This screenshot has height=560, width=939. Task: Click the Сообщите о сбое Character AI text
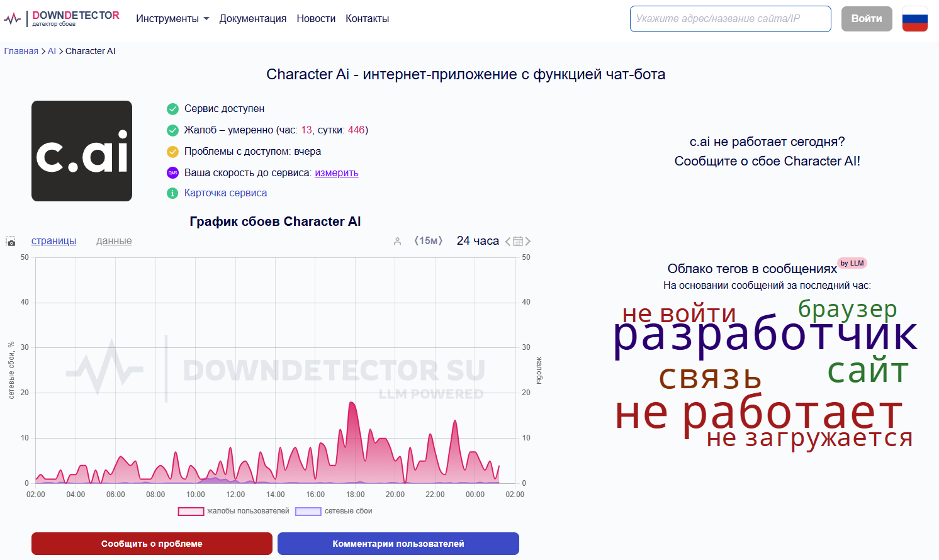(767, 161)
